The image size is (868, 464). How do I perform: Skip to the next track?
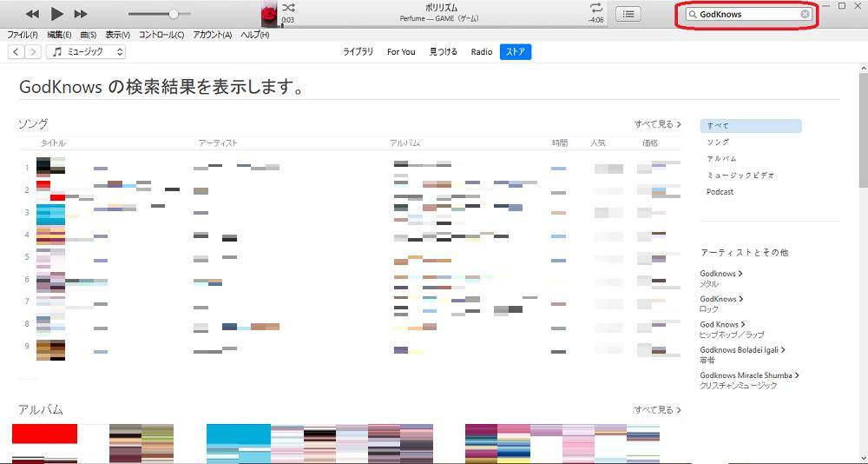[x=81, y=14]
